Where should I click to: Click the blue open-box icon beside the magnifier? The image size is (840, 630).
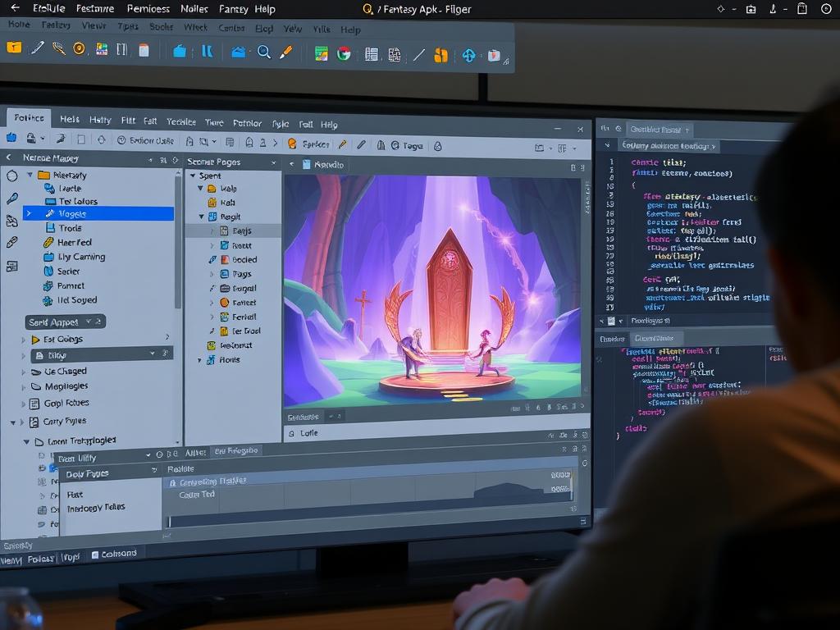(239, 52)
